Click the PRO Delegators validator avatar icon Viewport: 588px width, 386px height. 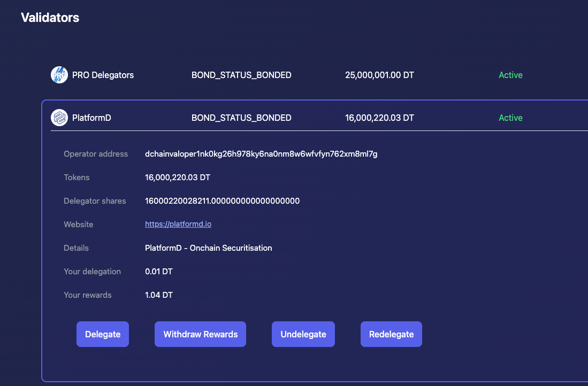[x=58, y=75]
